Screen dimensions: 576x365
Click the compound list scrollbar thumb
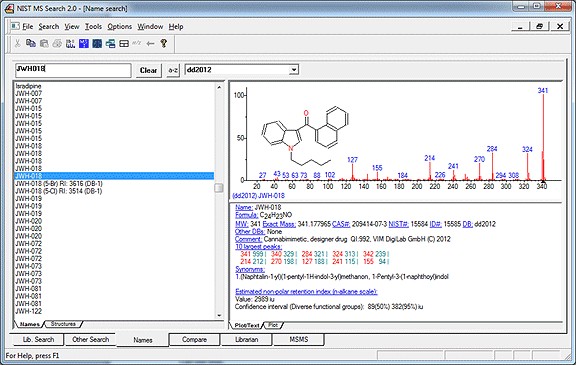point(219,188)
